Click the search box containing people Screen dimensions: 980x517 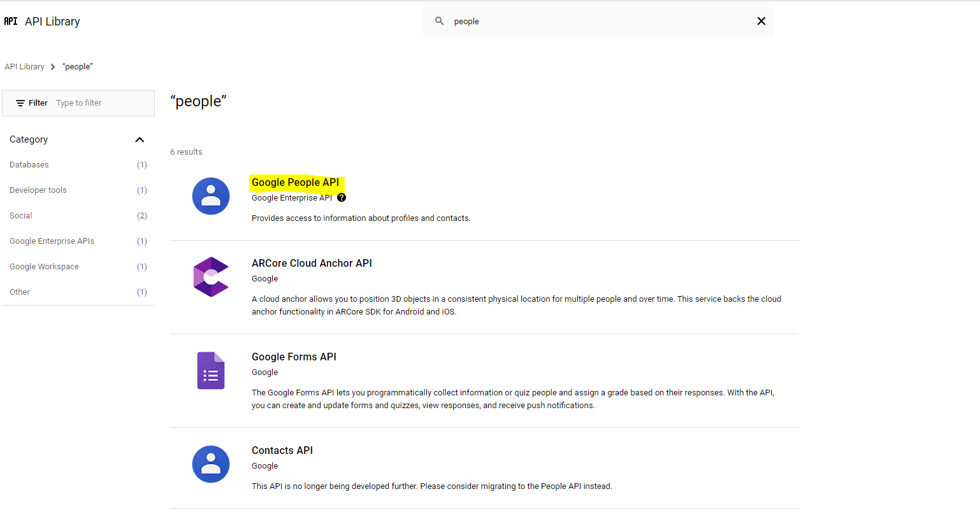coord(598,22)
